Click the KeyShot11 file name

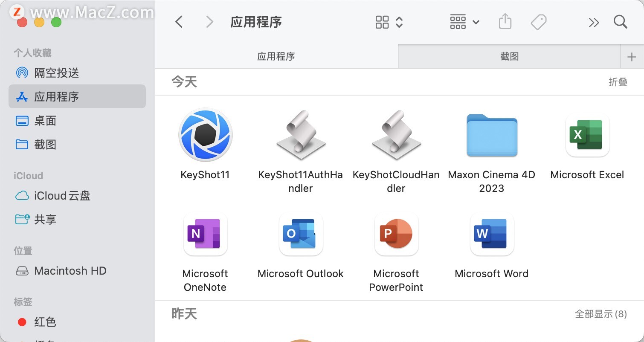[x=205, y=175]
